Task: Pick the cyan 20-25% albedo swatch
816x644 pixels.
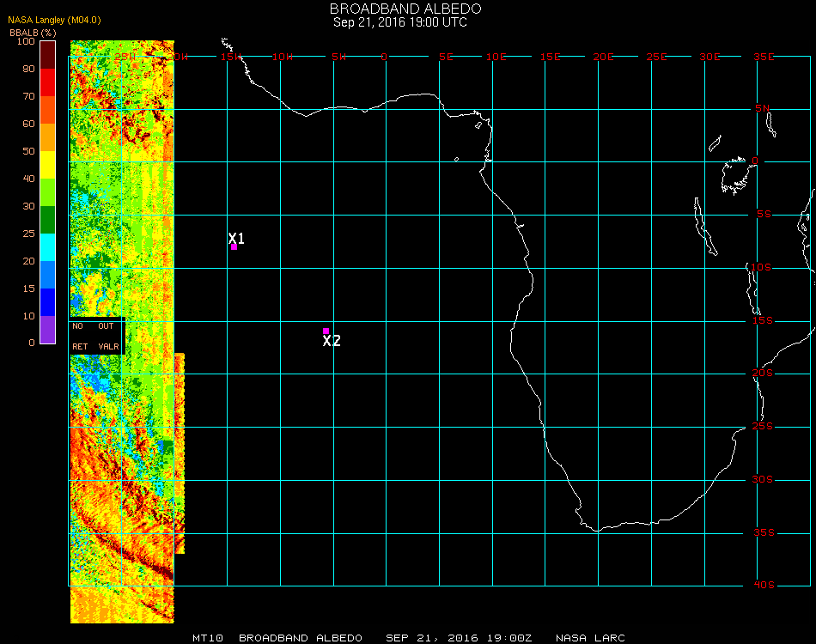Action: coord(48,247)
